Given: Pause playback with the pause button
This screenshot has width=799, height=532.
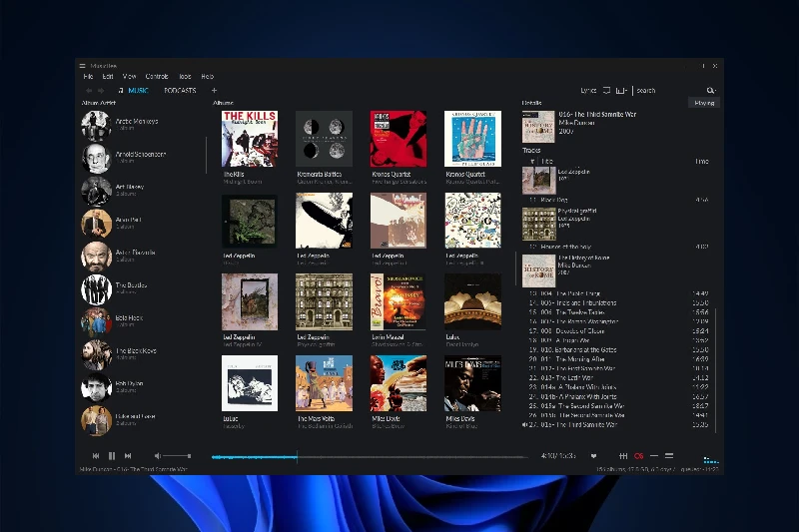Looking at the screenshot, I should pyautogui.click(x=111, y=456).
